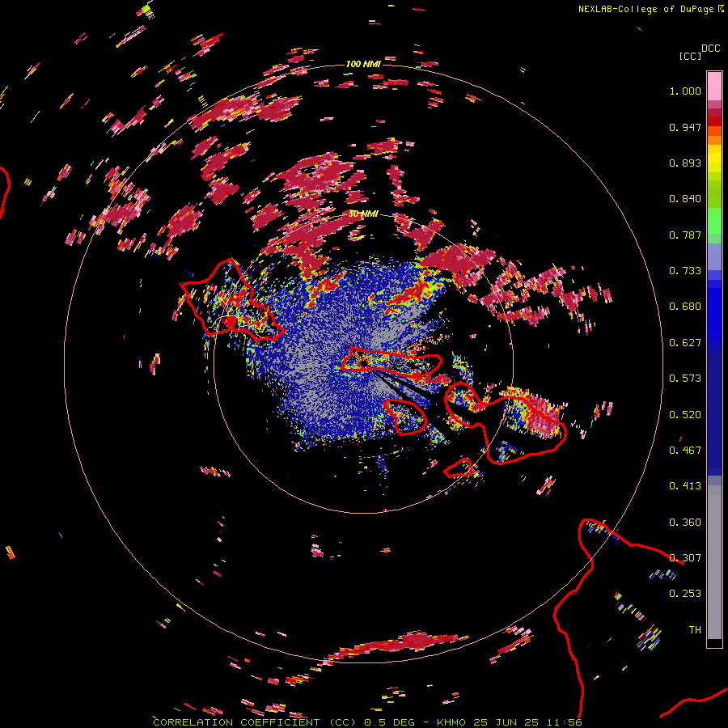Select the 0.360 scale value
Image resolution: width=728 pixels, height=728 pixels.
pyautogui.click(x=685, y=522)
